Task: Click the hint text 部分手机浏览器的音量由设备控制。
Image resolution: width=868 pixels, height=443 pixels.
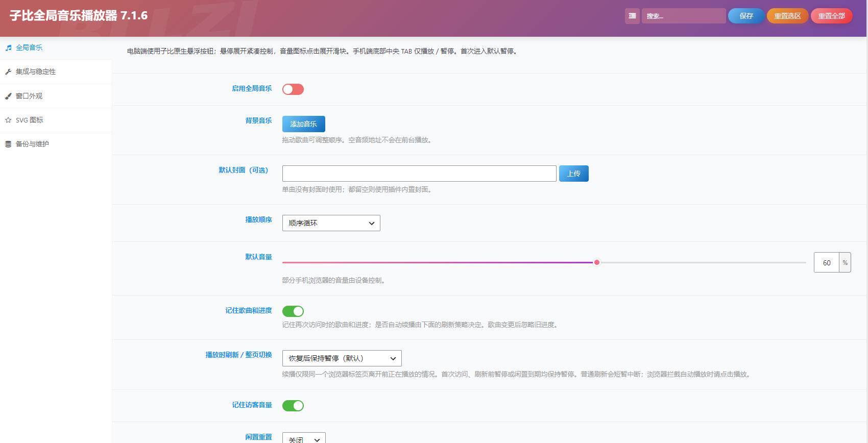Action: pyautogui.click(x=333, y=280)
